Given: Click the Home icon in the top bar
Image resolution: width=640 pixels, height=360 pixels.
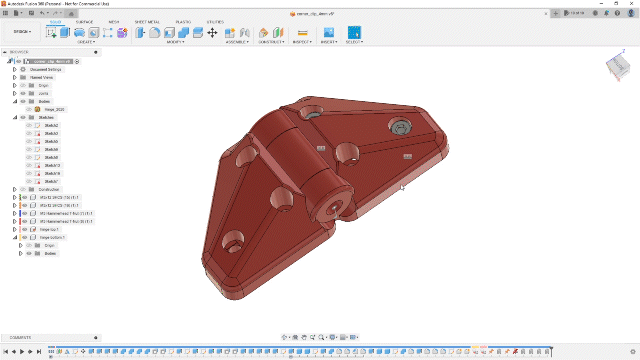Looking at the screenshot, I should click(x=71, y=13).
